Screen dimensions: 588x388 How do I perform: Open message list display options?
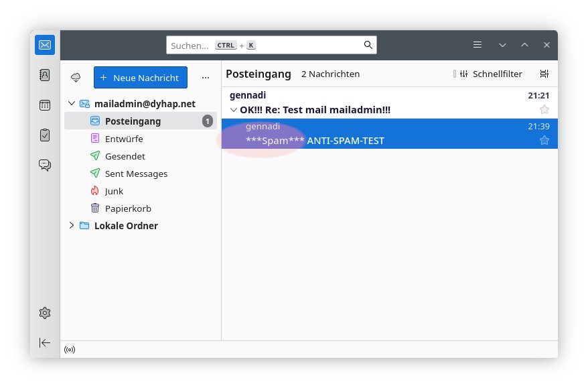point(544,74)
